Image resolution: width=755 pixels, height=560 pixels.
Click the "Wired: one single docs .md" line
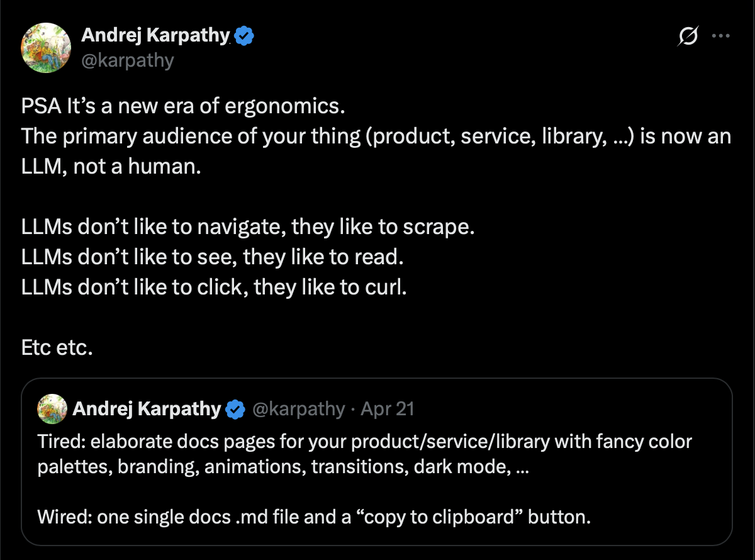pos(314,517)
